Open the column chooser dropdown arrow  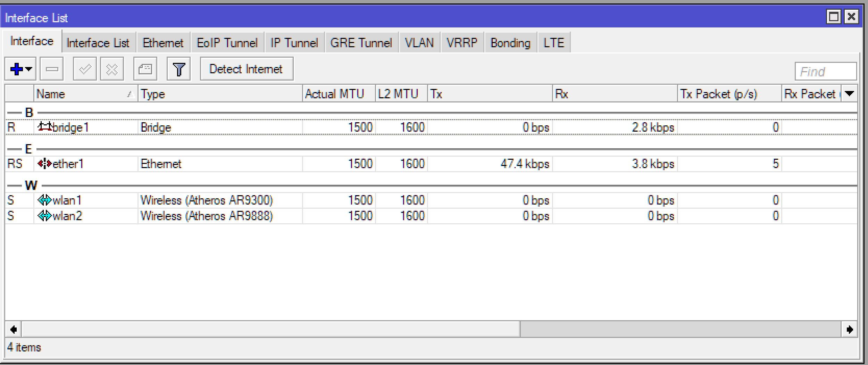point(849,93)
